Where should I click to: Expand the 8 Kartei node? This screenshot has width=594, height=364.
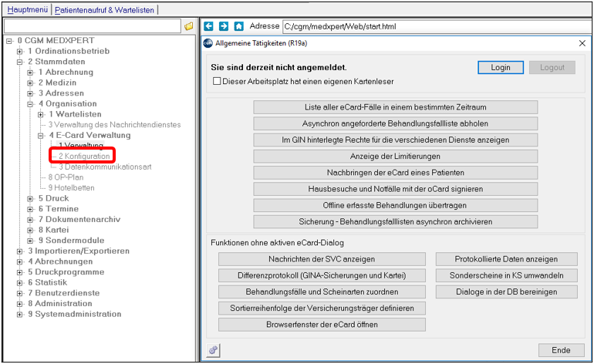pos(30,230)
